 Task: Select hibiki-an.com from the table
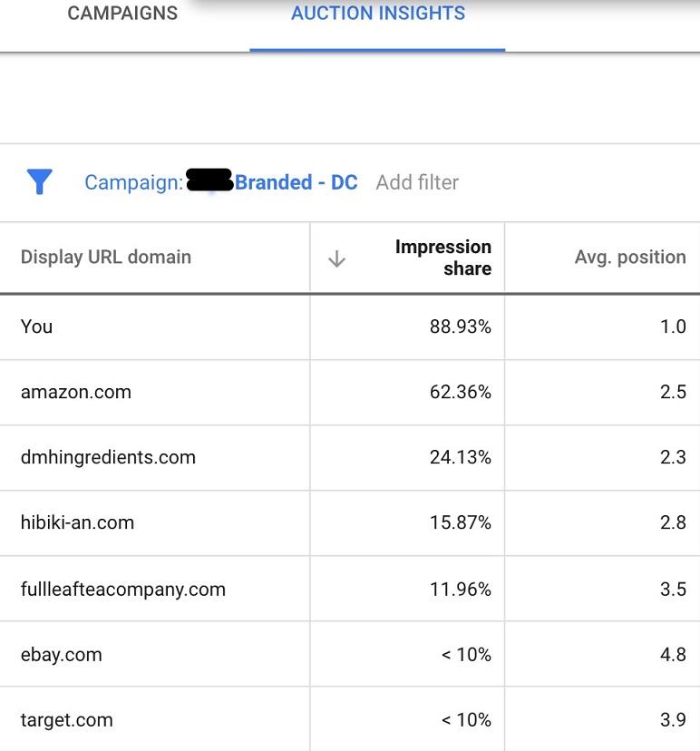coord(78,522)
